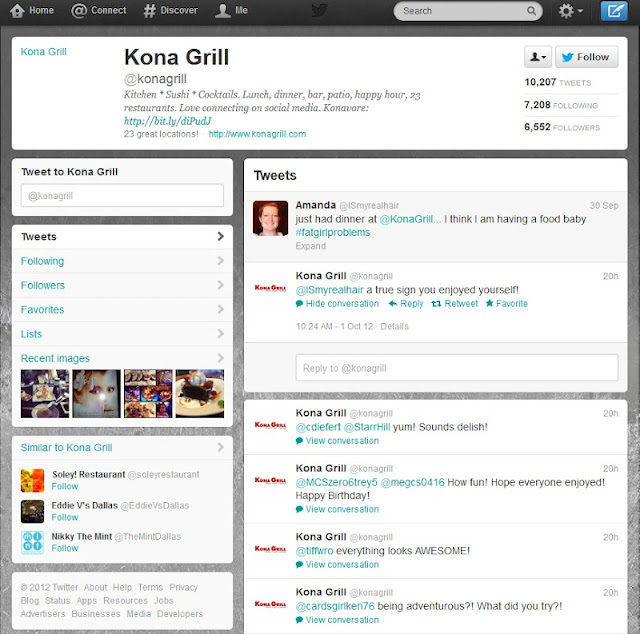Open the chocolate dessert recent image

200,394
